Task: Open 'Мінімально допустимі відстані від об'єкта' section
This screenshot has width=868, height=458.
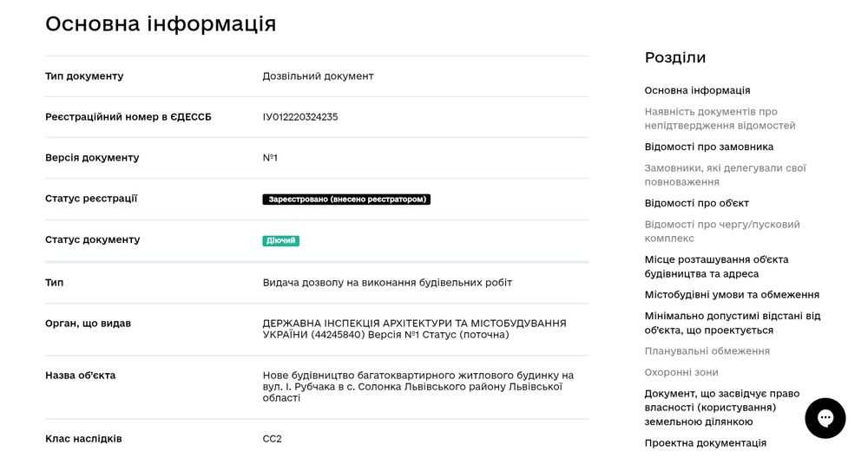Action: point(732,323)
